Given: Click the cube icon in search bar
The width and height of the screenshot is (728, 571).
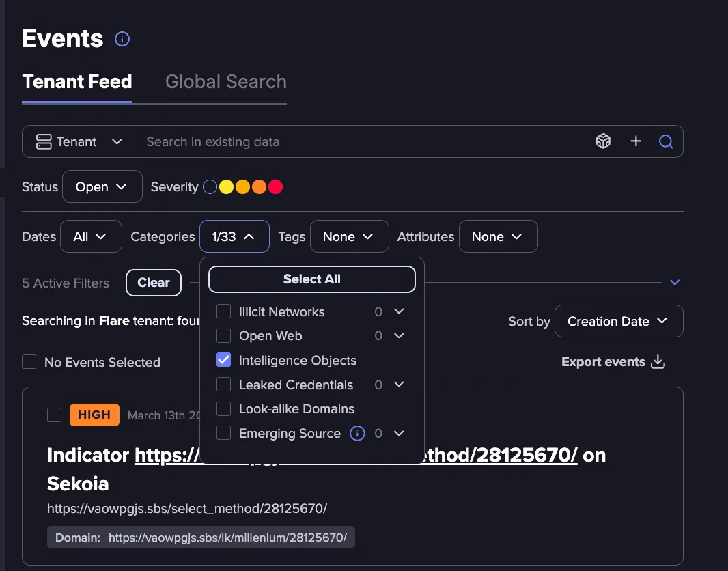Looking at the screenshot, I should pos(603,141).
